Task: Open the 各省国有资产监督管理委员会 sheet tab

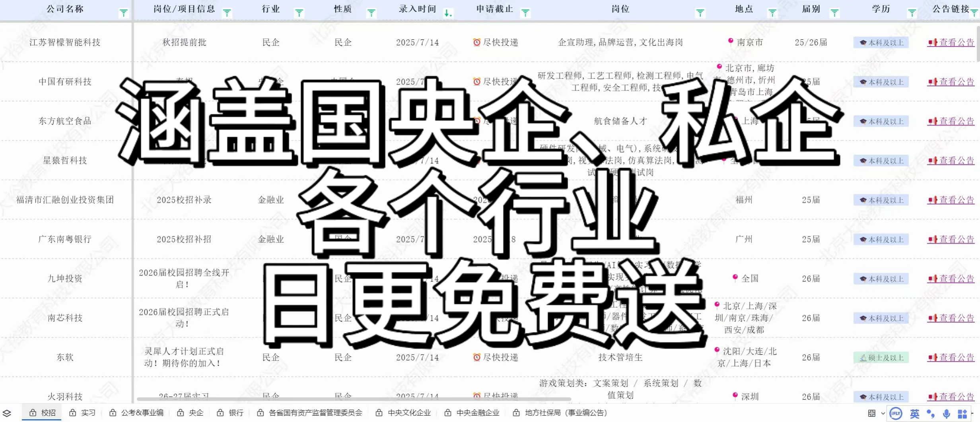Action: 309,413
